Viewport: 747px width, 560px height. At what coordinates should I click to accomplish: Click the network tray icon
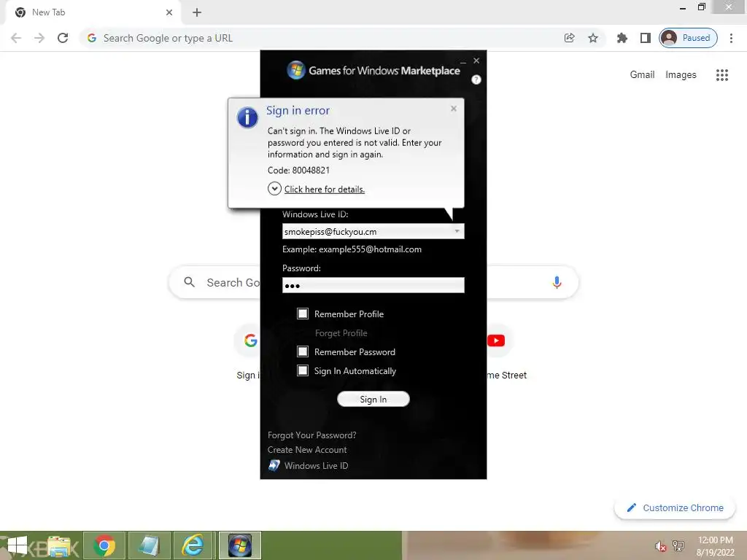click(x=678, y=545)
